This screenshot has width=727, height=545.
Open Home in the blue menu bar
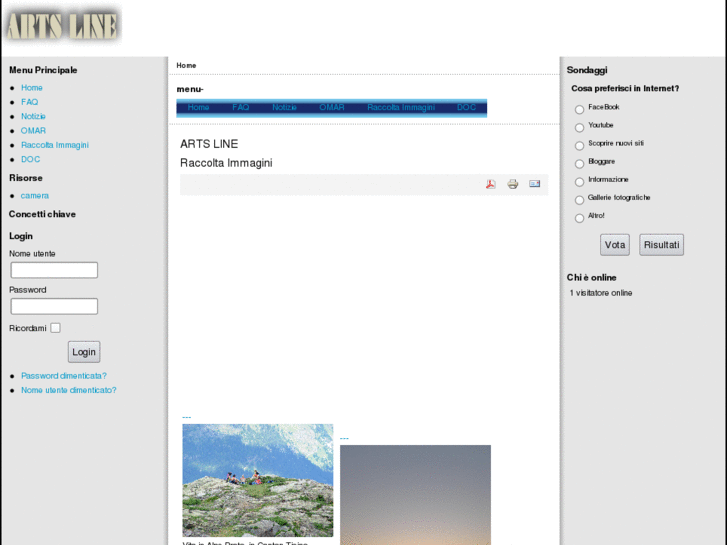(198, 107)
